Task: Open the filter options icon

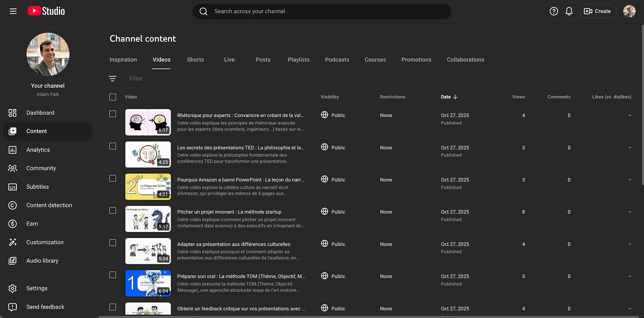Action: pos(113,78)
